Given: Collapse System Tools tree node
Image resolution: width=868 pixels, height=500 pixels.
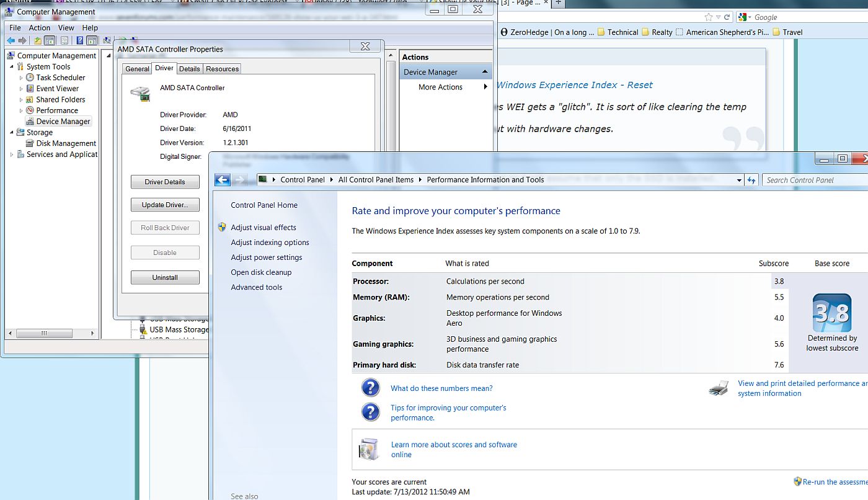Looking at the screenshot, I should point(12,67).
